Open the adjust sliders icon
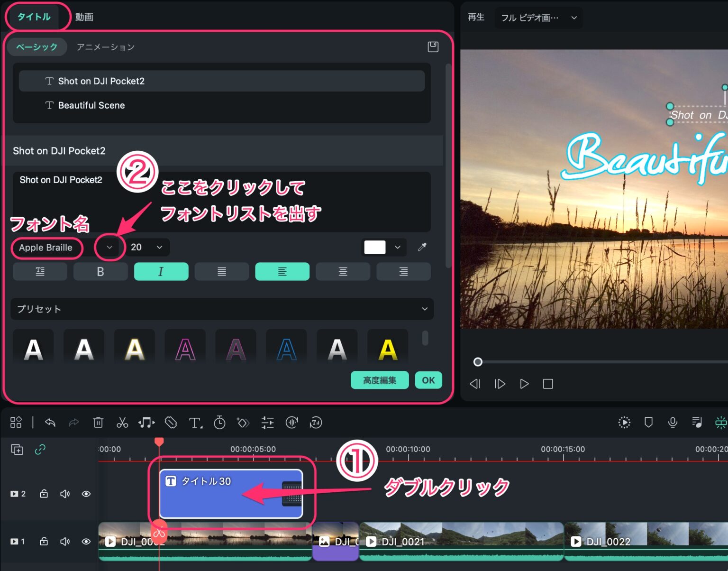The width and height of the screenshot is (728, 571). [x=267, y=422]
